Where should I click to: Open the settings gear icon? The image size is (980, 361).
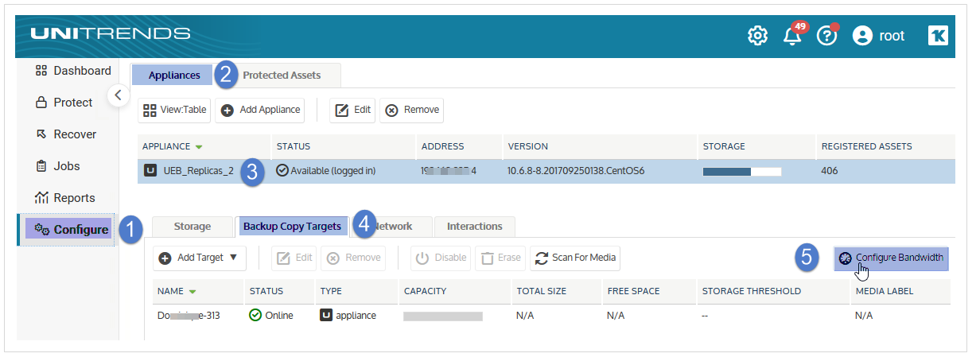757,36
